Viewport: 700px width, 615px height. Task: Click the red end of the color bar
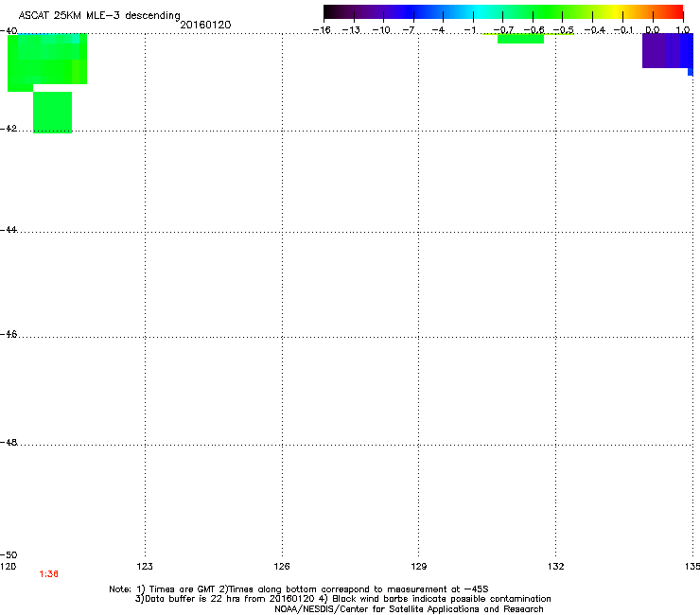675,11
